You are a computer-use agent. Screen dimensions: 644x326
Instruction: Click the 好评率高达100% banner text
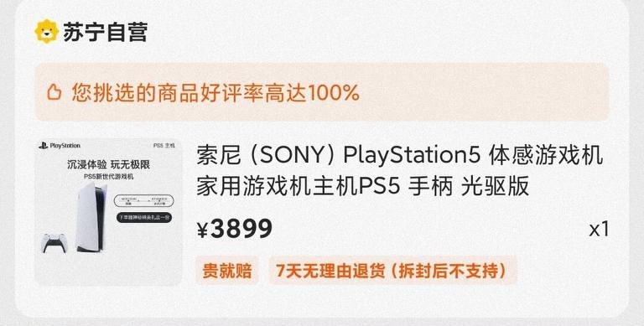[216, 93]
